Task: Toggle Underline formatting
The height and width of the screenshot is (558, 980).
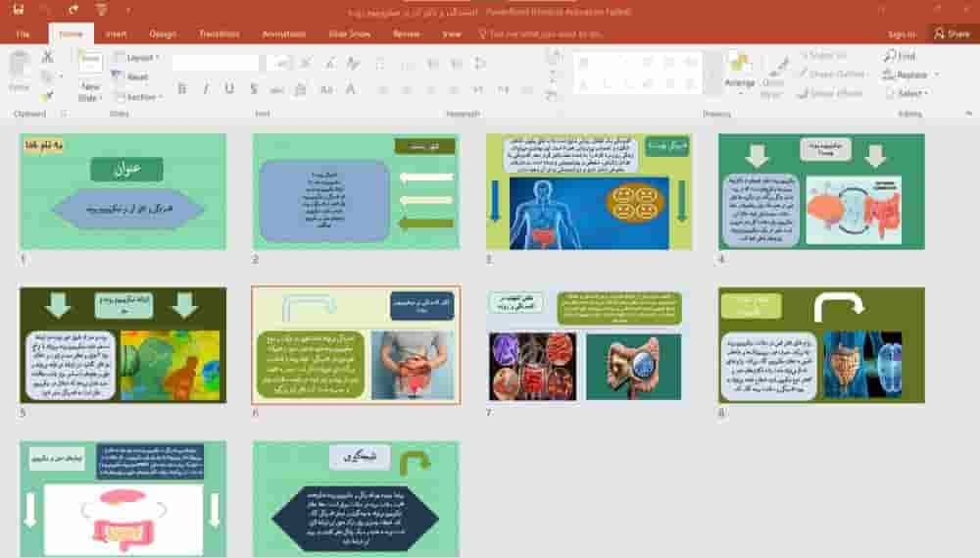Action: click(x=229, y=89)
